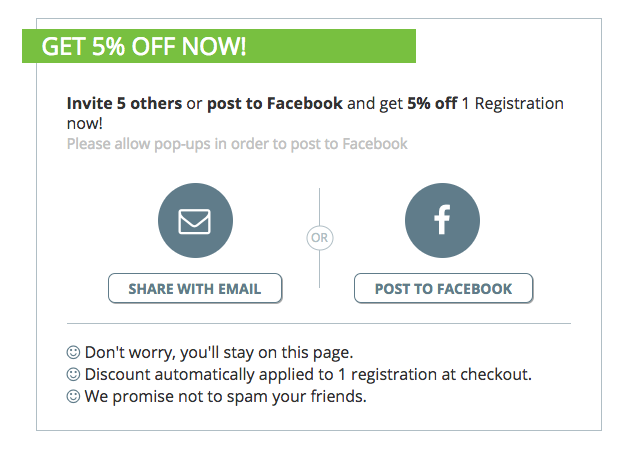644x451 pixels.
Task: Click the round email envelope icon
Action: click(x=195, y=221)
